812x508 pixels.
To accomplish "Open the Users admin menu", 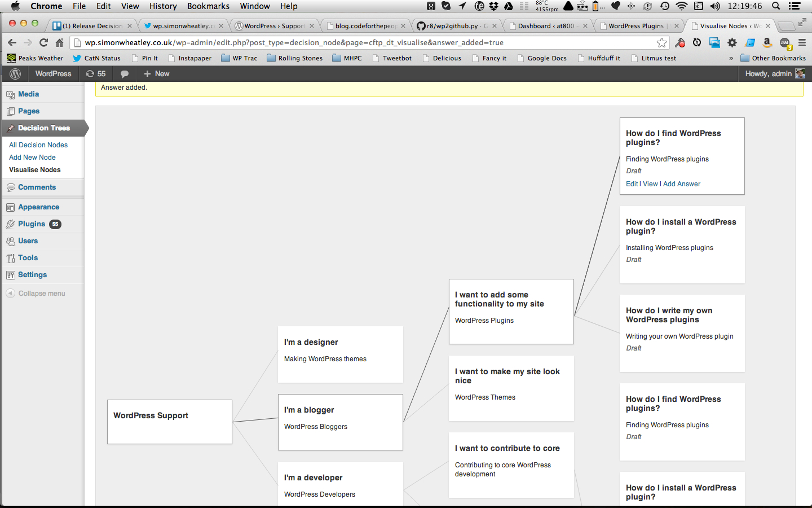I will point(28,241).
